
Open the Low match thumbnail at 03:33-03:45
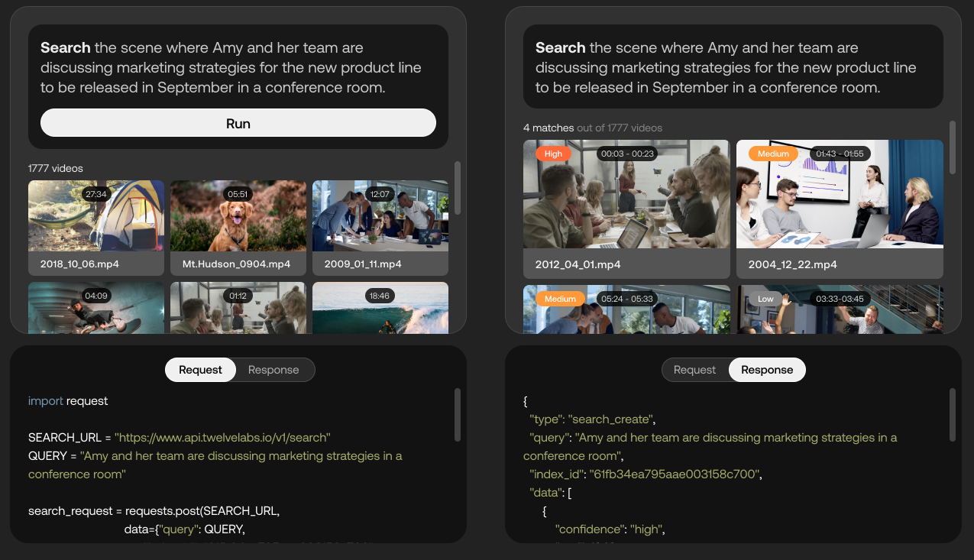pos(840,309)
